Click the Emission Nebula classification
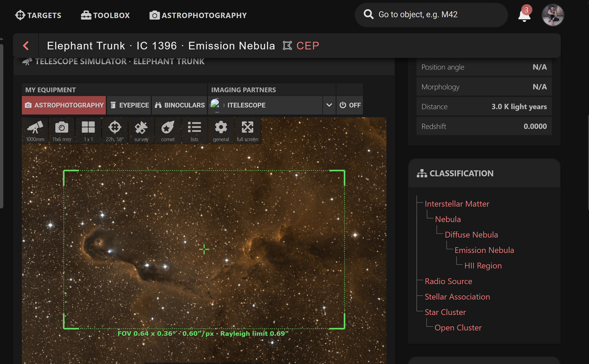 484,250
